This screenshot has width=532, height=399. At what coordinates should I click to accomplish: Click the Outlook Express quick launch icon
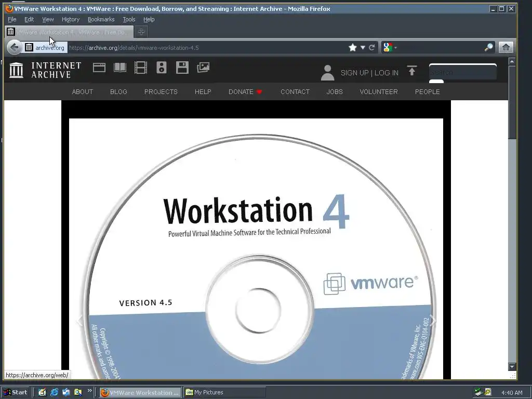66,392
